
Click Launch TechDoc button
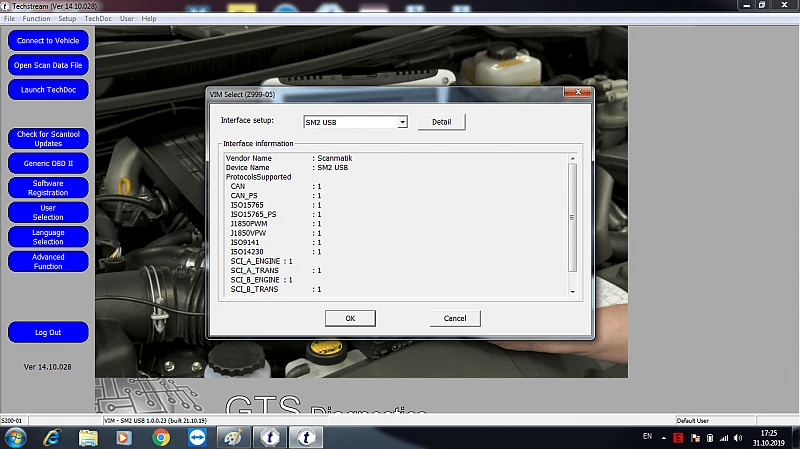pyautogui.click(x=48, y=89)
